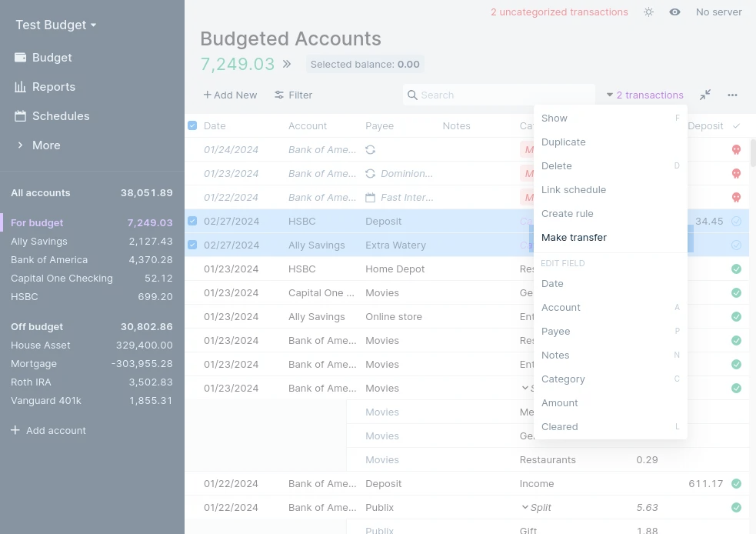Toggle privacy mode eye icon
Screen dimensions: 756x534
pos(674,12)
